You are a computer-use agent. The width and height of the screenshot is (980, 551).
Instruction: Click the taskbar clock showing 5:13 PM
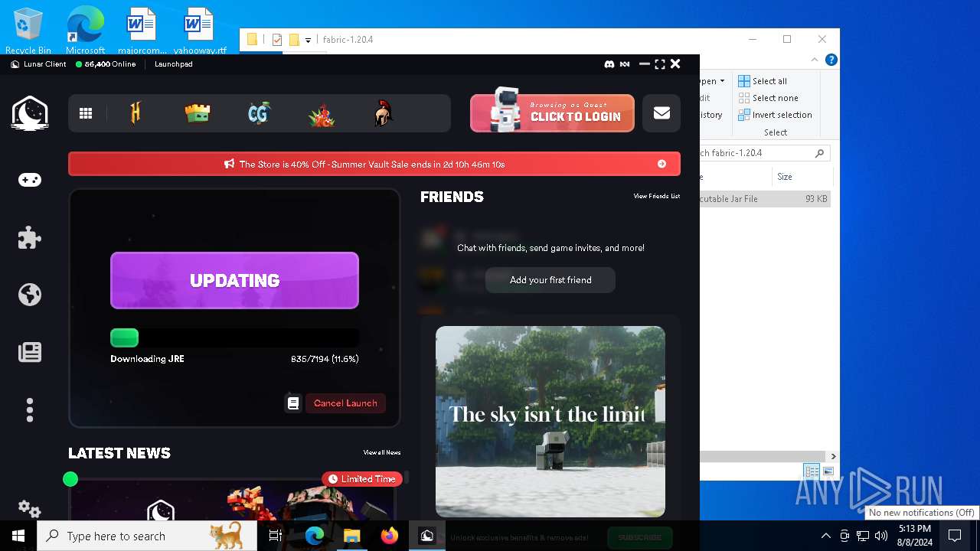(x=915, y=536)
